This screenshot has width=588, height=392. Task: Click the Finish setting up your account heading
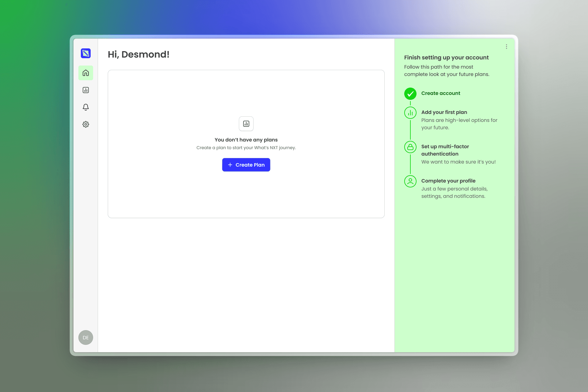pyautogui.click(x=446, y=57)
